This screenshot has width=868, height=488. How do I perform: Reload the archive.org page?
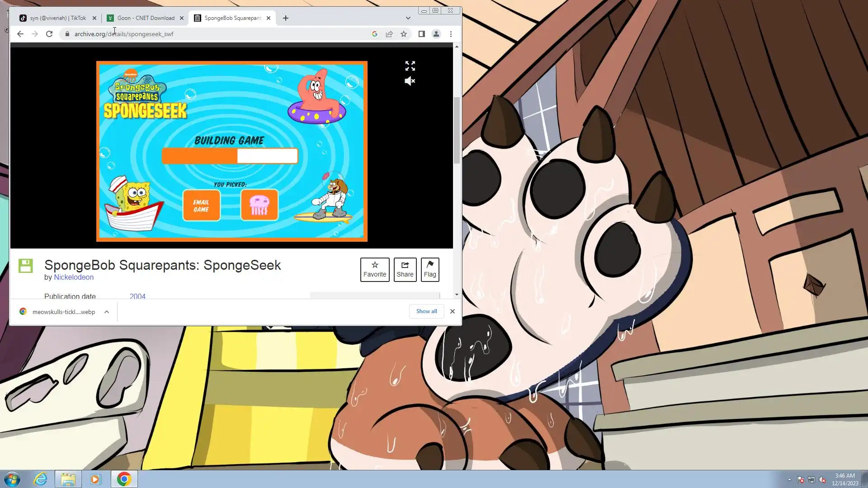(49, 34)
